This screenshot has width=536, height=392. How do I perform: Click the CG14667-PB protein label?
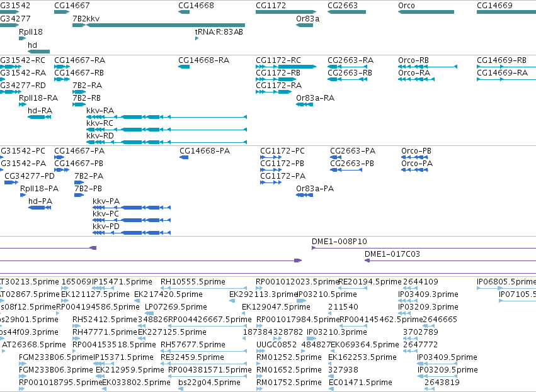[79, 164]
